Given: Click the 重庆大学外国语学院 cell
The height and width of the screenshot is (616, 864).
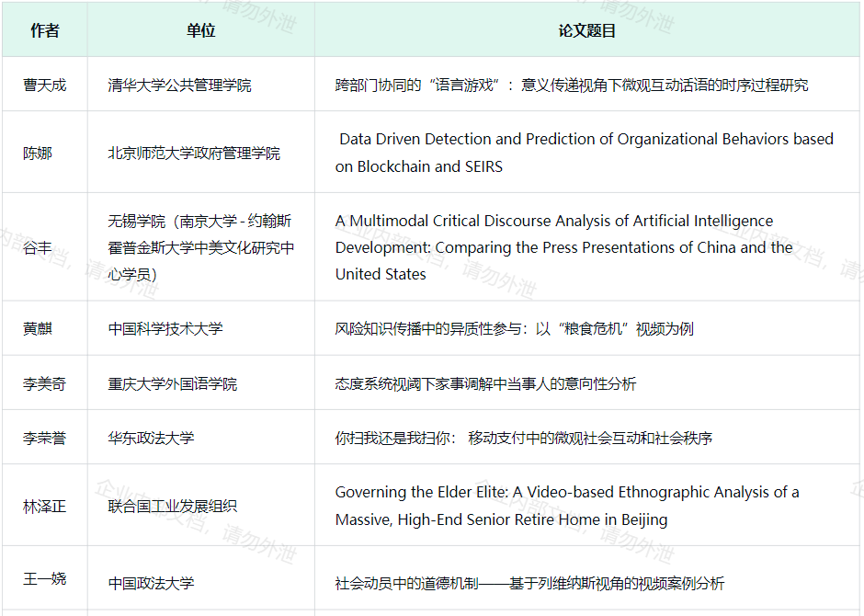Looking at the screenshot, I should pos(172,383).
